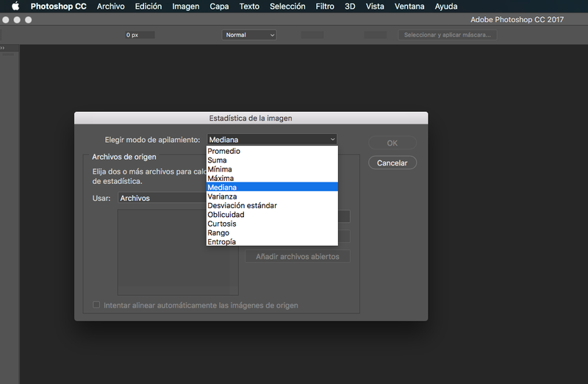The width and height of the screenshot is (588, 384).
Task: Open the Apple menu icon
Action: pyautogui.click(x=15, y=6)
